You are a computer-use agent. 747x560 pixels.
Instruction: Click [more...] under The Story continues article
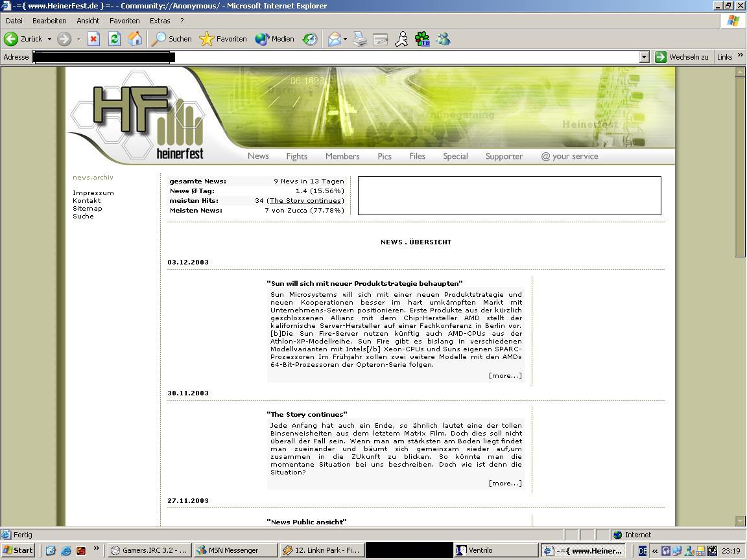[x=506, y=484]
